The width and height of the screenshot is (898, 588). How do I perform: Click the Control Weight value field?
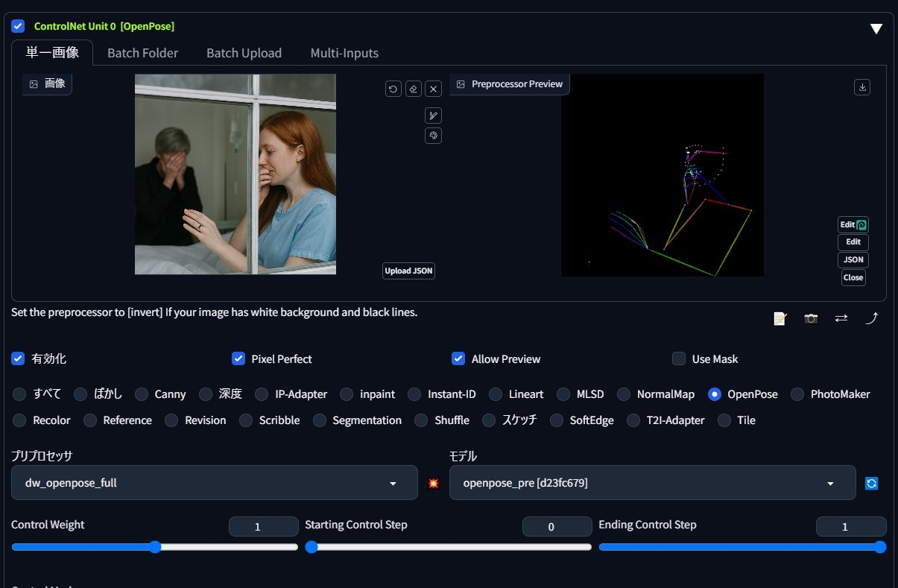[x=264, y=527]
